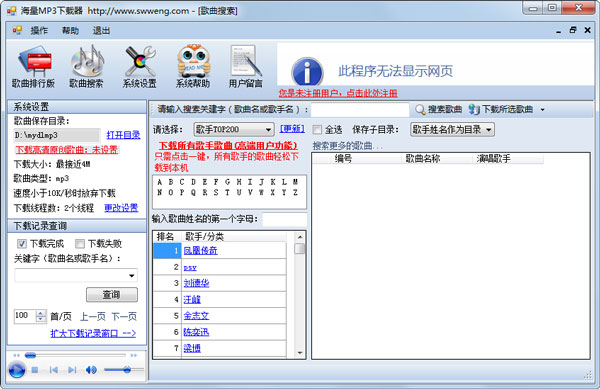This screenshot has height=389, width=600.
Task: Mute the player with the speaker icon
Action: (91, 370)
